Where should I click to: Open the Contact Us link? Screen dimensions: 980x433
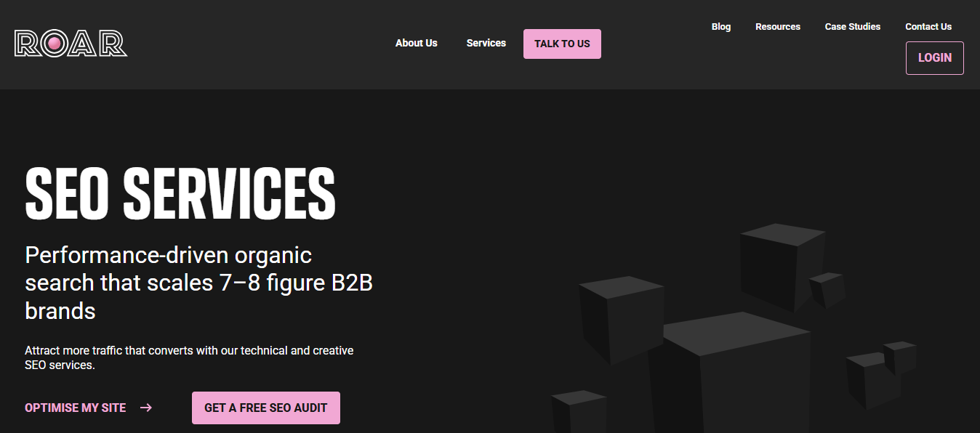pyautogui.click(x=928, y=27)
